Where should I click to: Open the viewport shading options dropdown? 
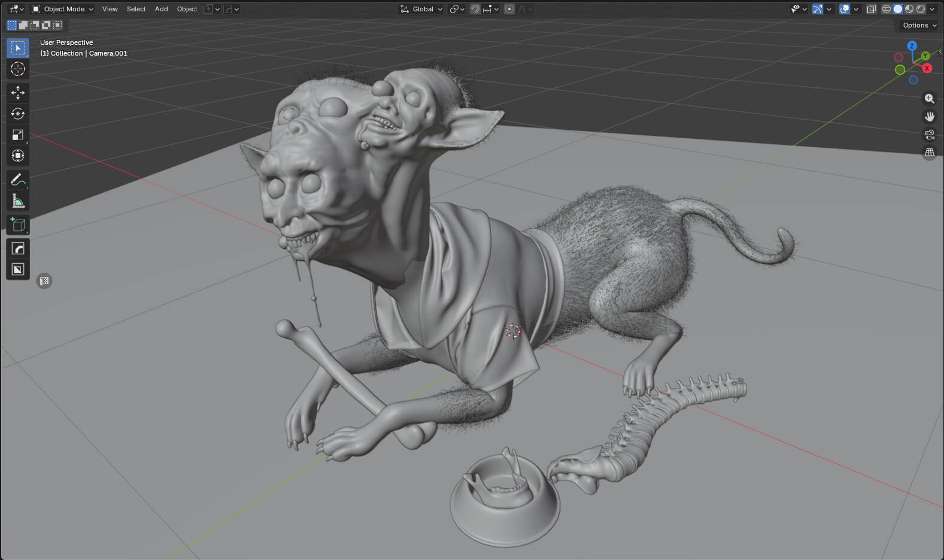(x=932, y=9)
